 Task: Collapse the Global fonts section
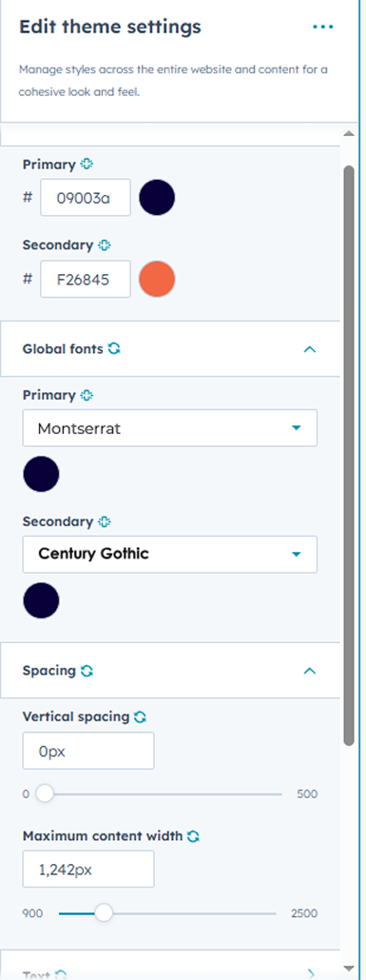(x=309, y=349)
